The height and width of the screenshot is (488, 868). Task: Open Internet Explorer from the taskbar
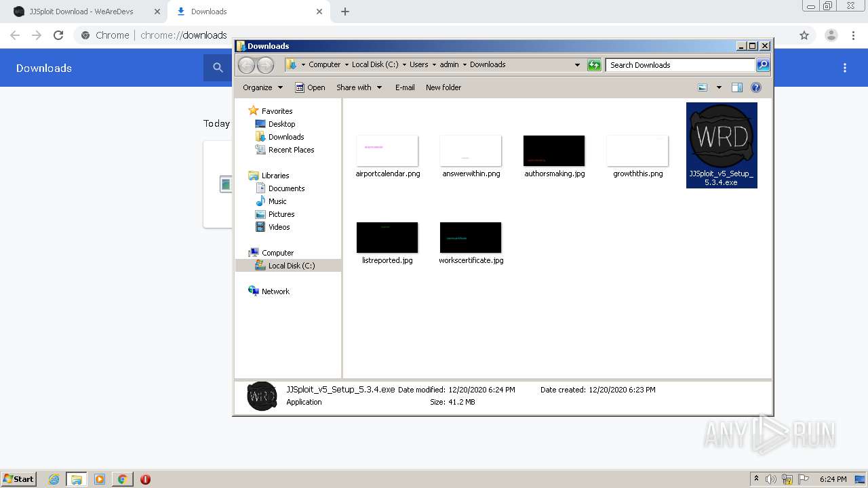point(54,479)
